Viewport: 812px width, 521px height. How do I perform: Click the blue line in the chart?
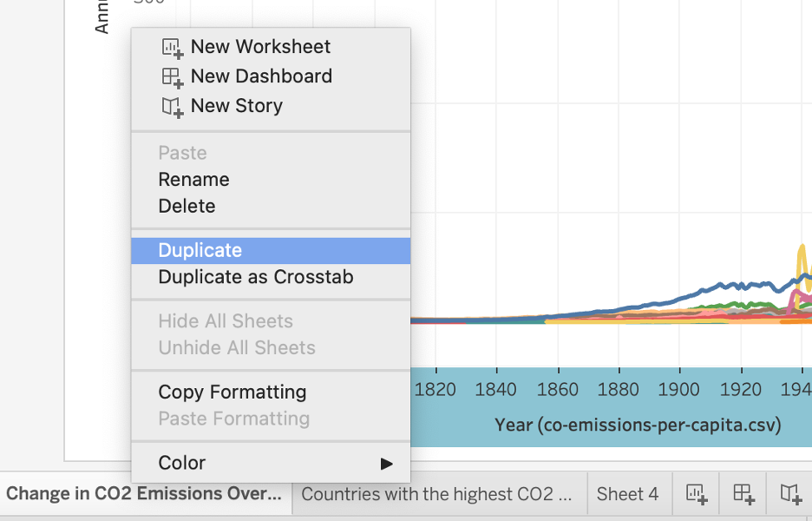click(673, 300)
